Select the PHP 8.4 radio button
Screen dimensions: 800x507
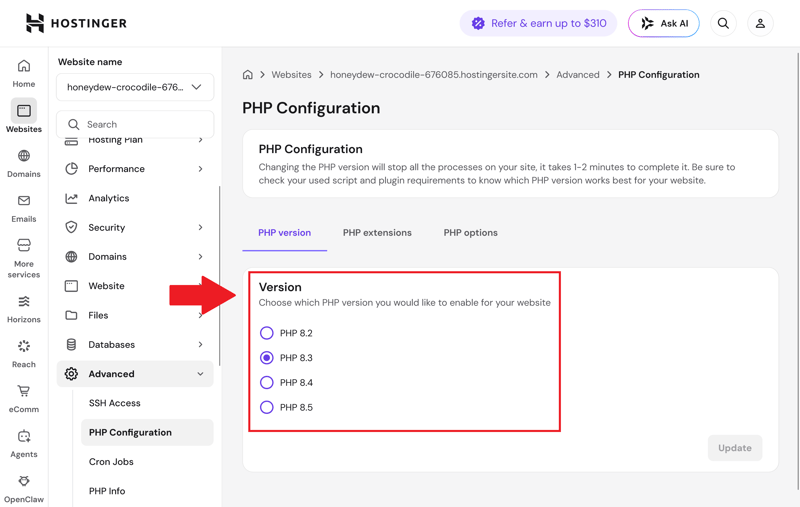(x=266, y=383)
